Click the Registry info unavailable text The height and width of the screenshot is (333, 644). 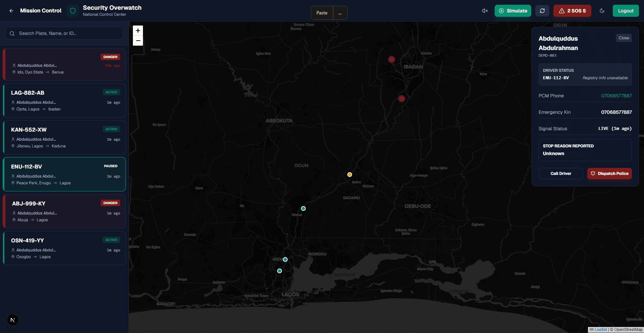pos(605,78)
